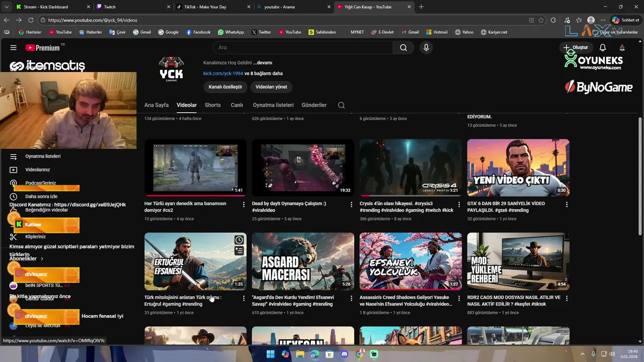Click the Watch Later clock on Ertuğrul thumbnail
Screen dimensions: 644x362
coord(239,240)
